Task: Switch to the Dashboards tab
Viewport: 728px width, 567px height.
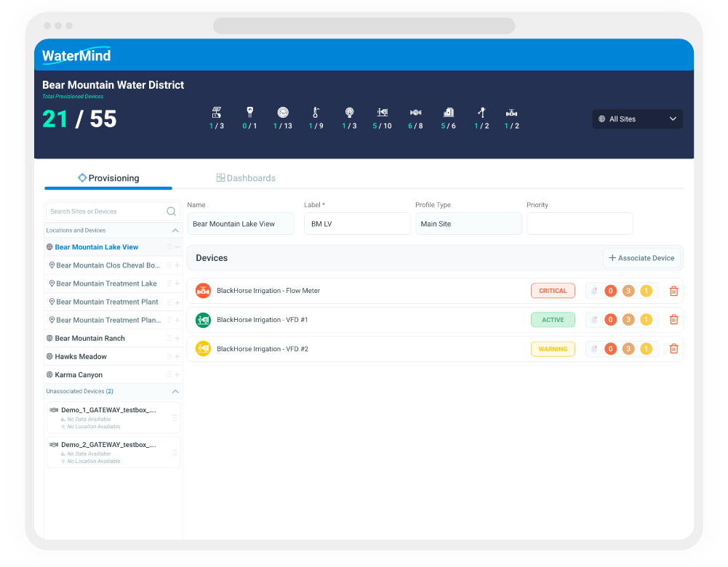Action: (x=246, y=178)
